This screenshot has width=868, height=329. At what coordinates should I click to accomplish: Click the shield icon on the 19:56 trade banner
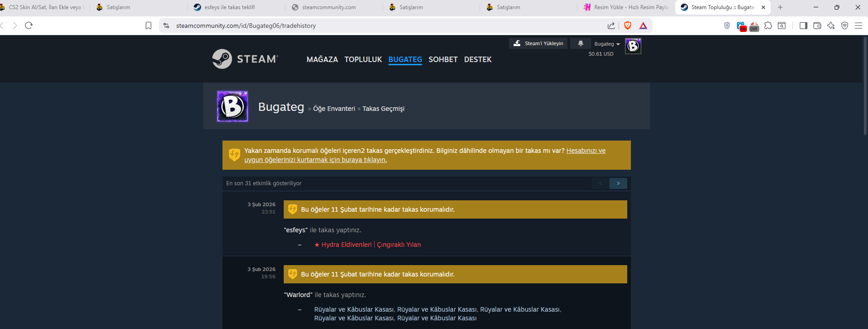tap(293, 274)
